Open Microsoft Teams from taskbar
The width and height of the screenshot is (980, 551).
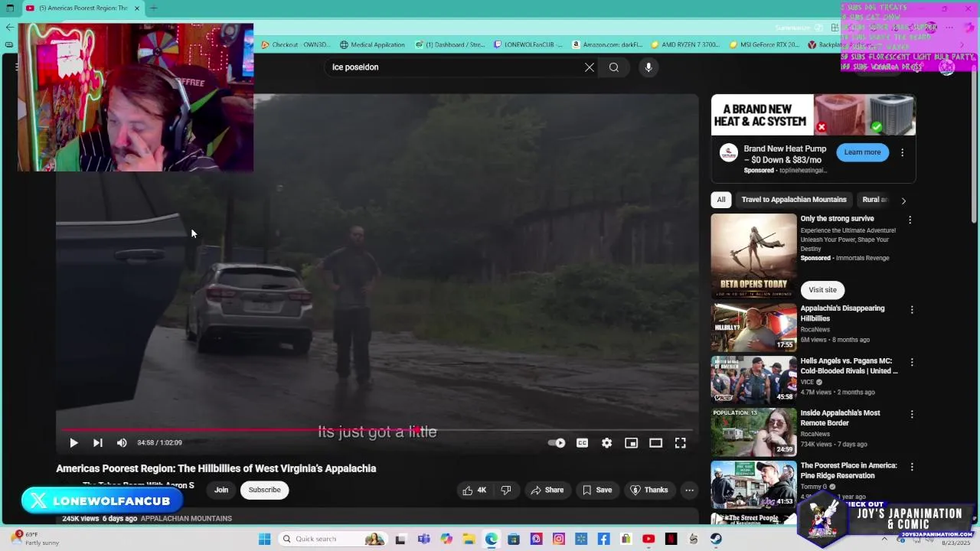pos(423,539)
